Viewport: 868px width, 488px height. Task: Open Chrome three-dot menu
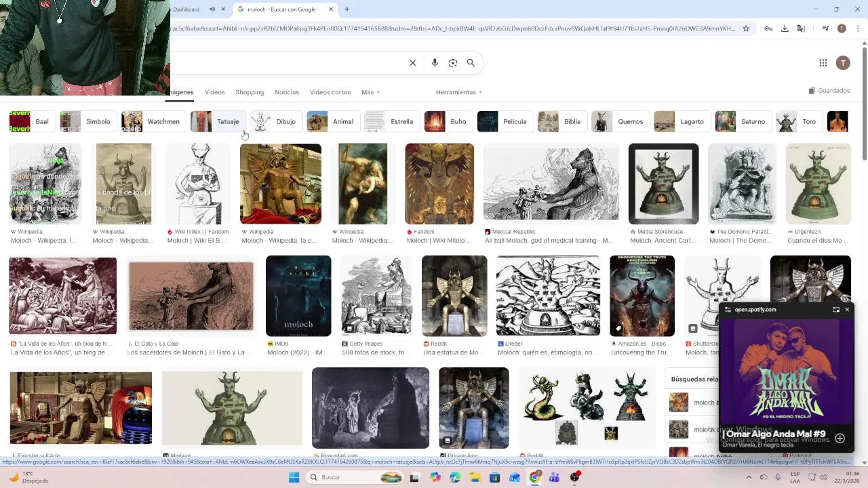click(x=858, y=28)
